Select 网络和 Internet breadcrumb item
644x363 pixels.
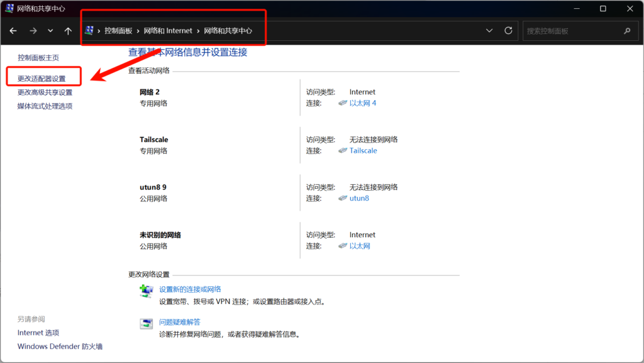167,31
